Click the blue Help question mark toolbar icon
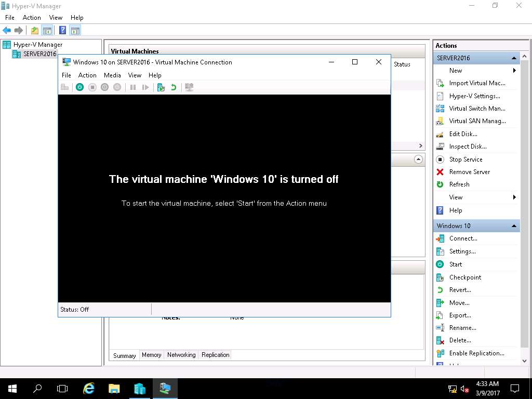 pos(63,30)
